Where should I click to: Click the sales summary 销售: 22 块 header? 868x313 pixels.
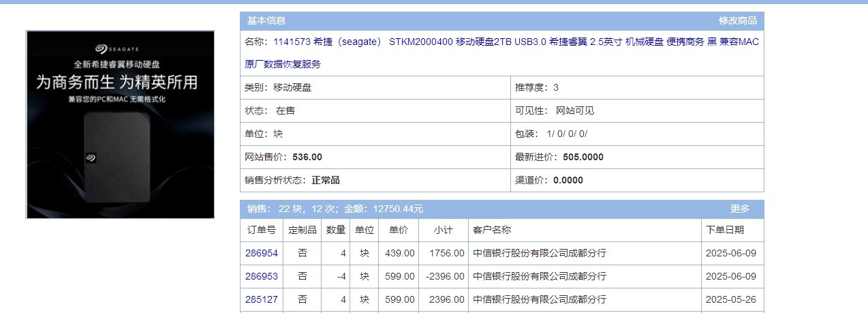click(335, 209)
